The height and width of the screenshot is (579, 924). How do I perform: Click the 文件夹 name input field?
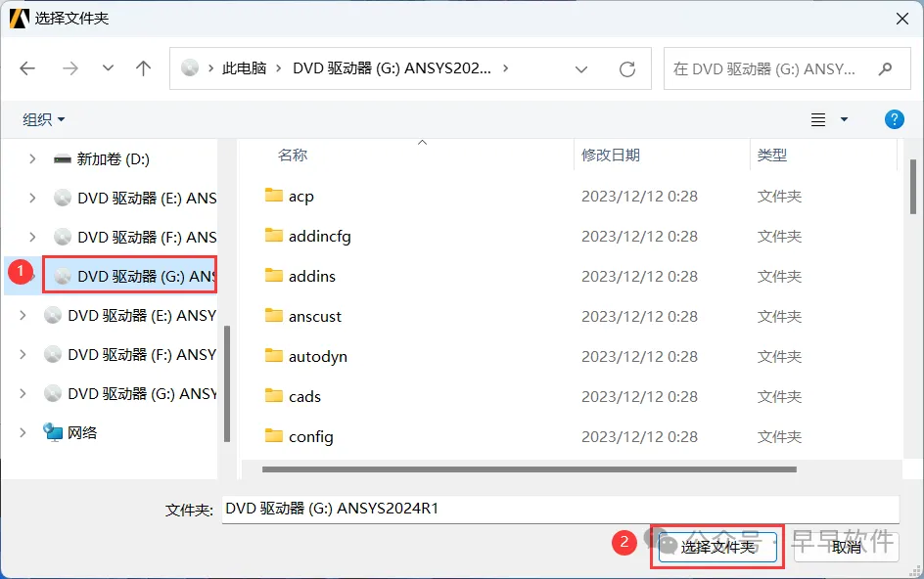[x=561, y=509]
